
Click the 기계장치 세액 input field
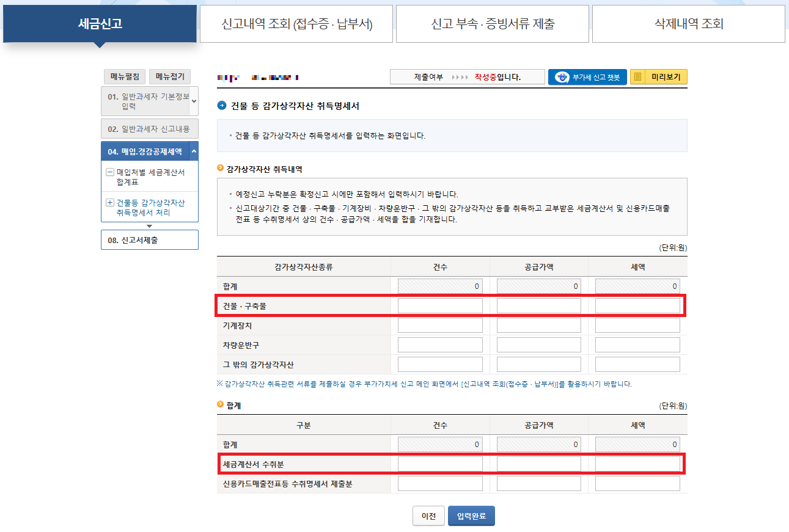pyautogui.click(x=637, y=324)
